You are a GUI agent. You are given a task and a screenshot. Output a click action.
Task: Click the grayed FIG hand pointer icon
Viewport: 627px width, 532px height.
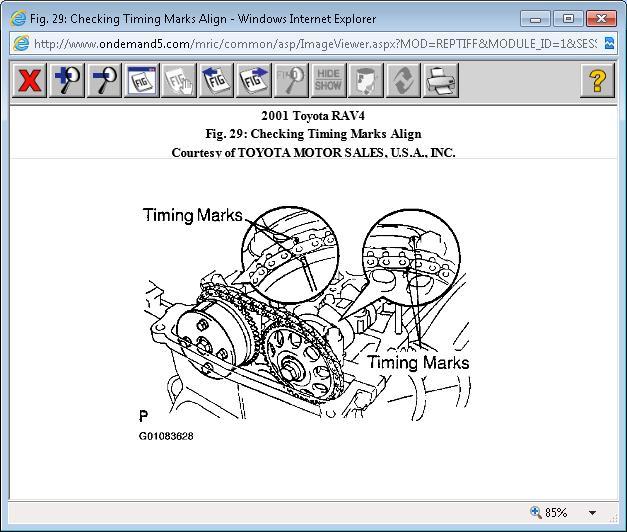pyautogui.click(x=179, y=80)
